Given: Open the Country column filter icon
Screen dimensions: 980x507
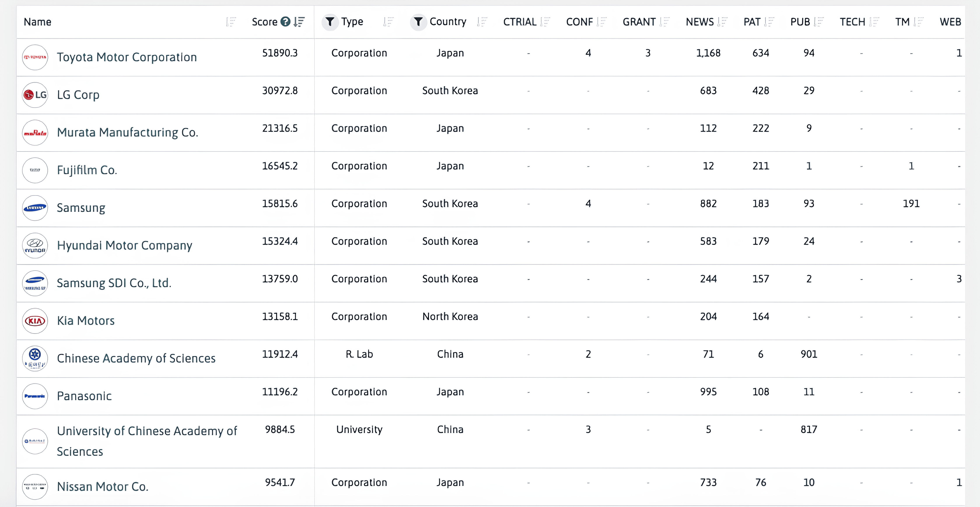Looking at the screenshot, I should [x=418, y=22].
